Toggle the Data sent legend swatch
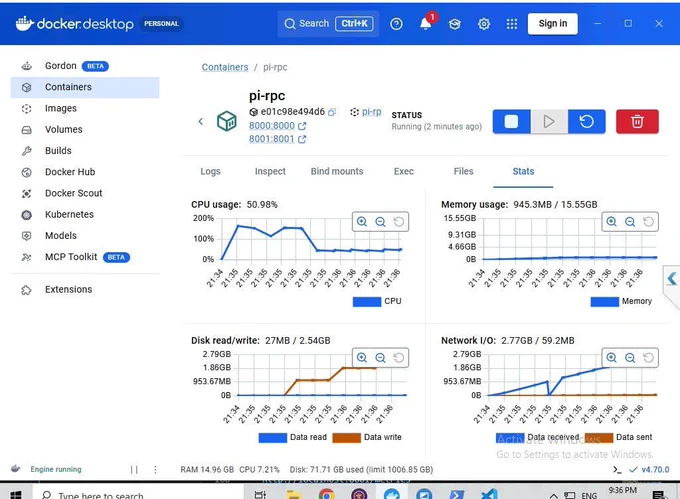This screenshot has width=680, height=499. (599, 438)
